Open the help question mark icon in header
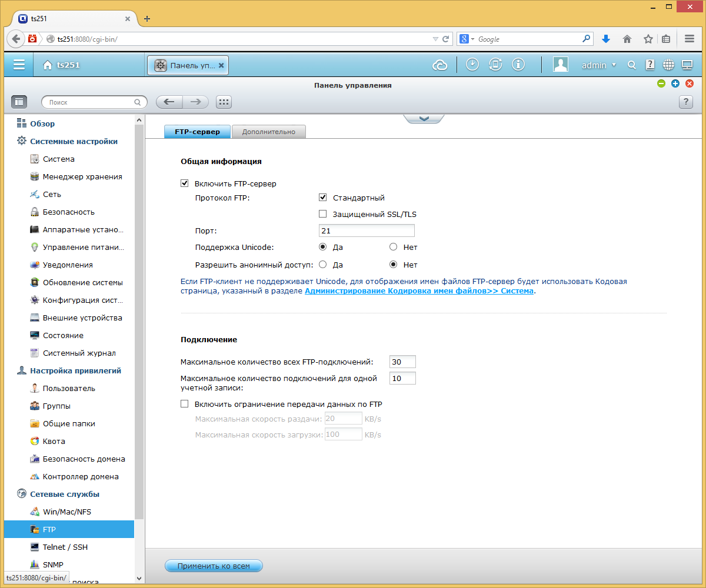 [650, 65]
